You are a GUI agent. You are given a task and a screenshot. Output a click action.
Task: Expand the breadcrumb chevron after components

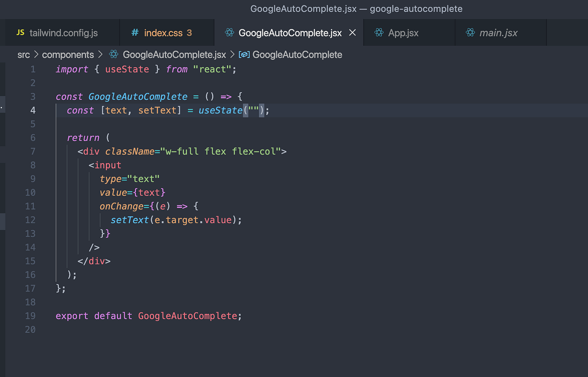(x=101, y=55)
